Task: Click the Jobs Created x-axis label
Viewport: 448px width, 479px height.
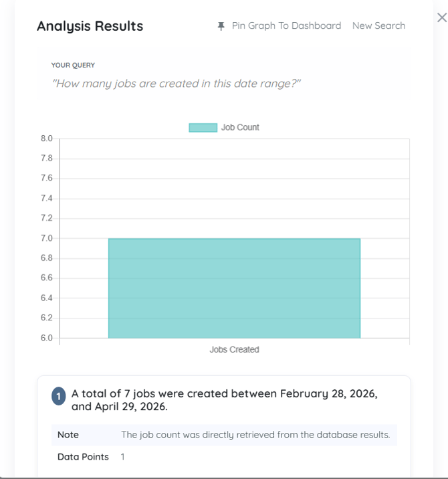Action: point(234,350)
